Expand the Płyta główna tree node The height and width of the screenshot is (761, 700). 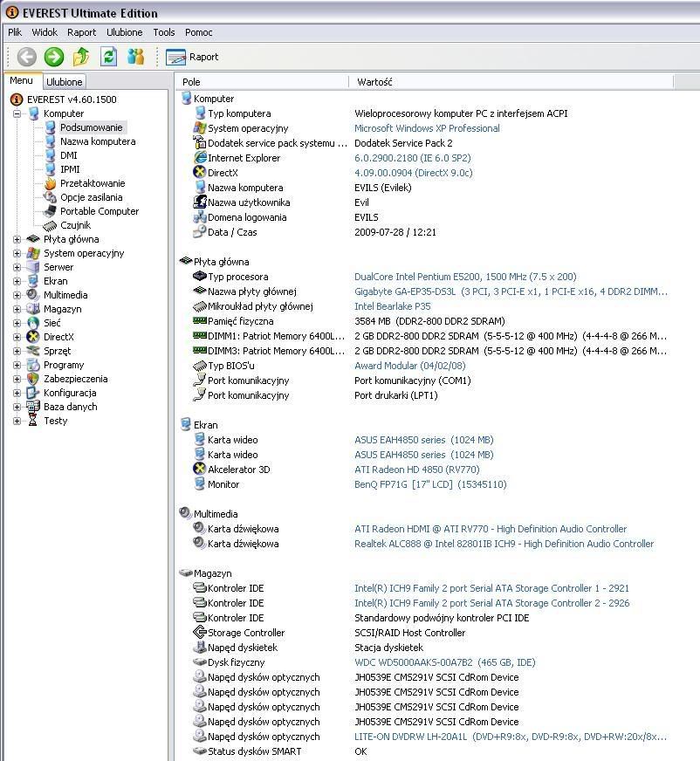[17, 239]
